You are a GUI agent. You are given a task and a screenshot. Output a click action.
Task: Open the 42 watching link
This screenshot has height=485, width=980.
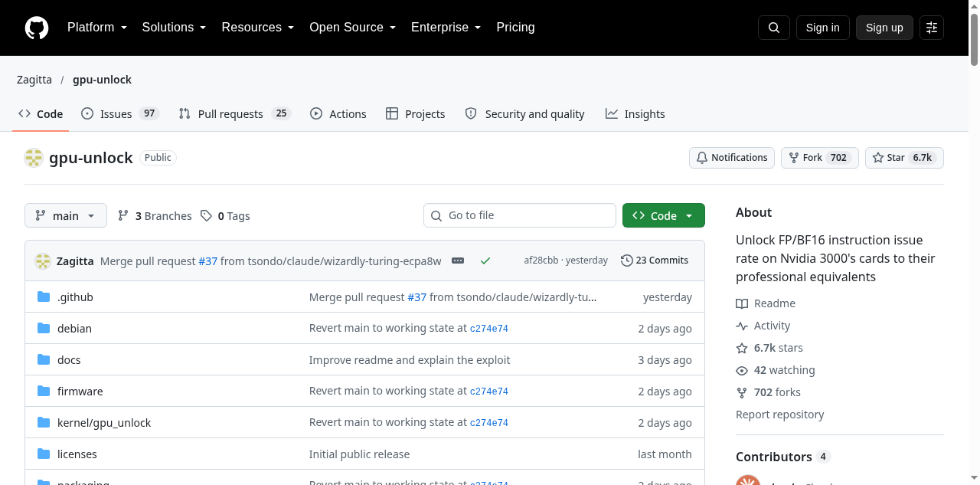[776, 370]
